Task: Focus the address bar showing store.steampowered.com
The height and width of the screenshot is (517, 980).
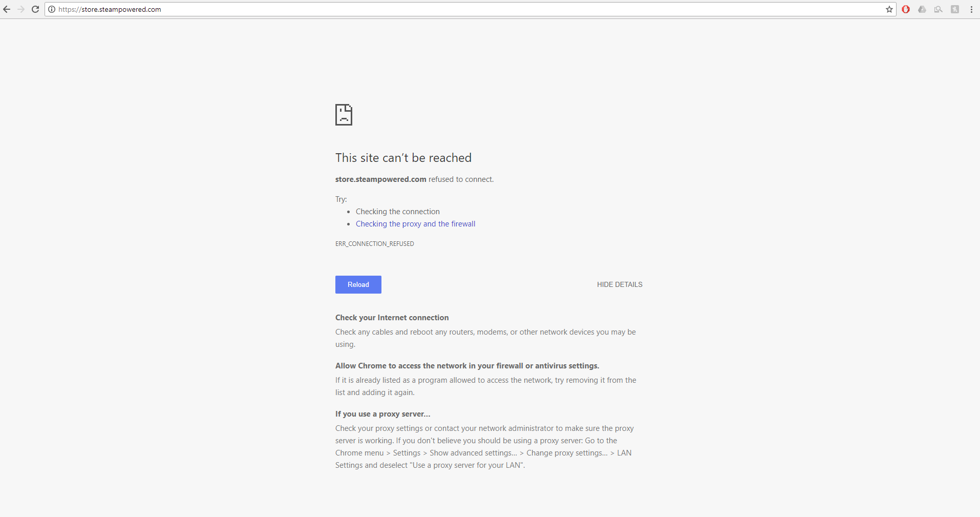Action: click(471, 9)
